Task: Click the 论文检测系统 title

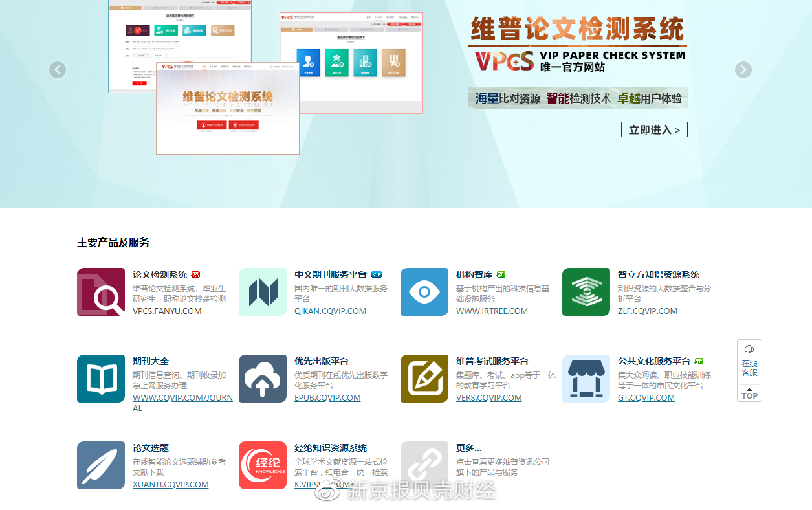Action: (160, 274)
